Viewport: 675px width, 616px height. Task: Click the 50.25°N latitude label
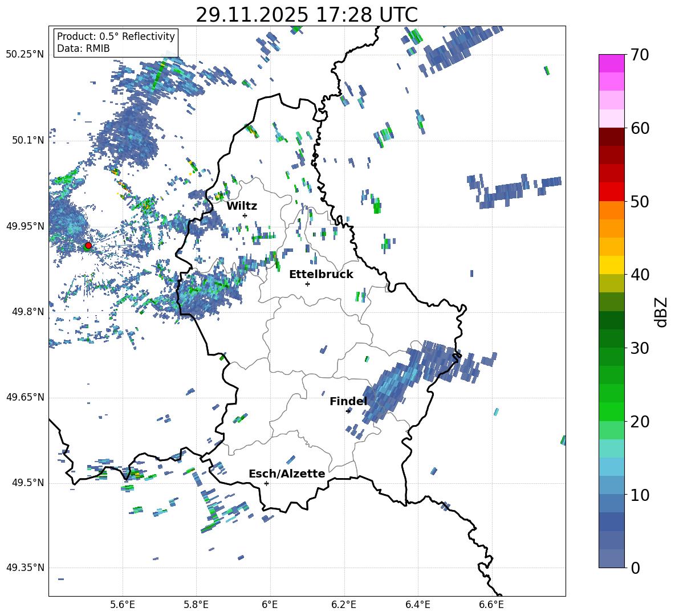coord(25,55)
